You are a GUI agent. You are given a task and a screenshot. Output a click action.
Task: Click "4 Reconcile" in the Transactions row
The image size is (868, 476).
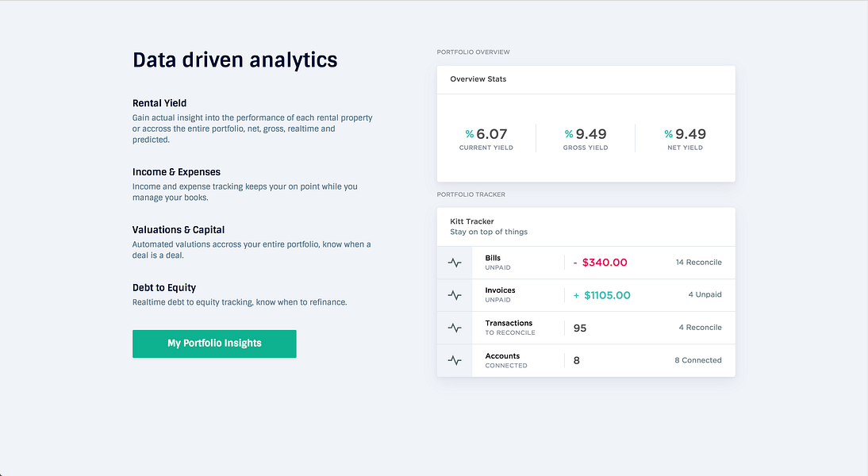(x=701, y=327)
